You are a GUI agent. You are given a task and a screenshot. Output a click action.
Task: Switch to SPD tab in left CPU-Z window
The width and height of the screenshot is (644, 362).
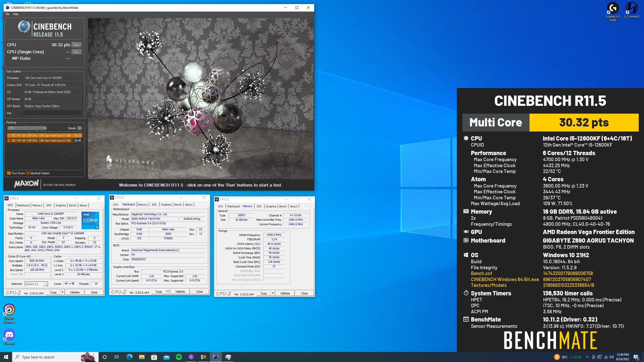[49, 205]
